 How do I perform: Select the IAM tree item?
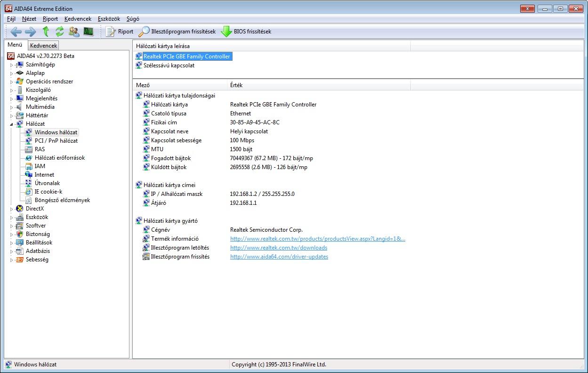(40, 166)
